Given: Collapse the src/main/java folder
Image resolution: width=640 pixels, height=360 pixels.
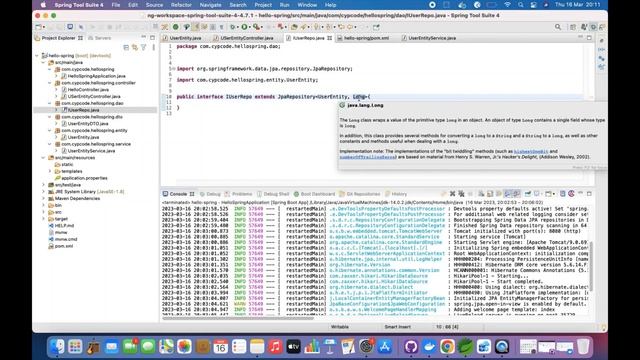Looking at the screenshot, I should tap(44, 62).
